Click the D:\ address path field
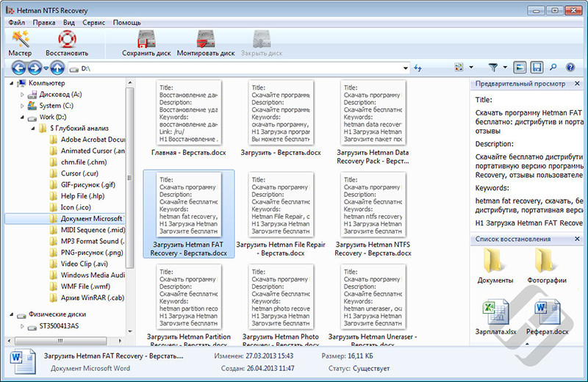Screen dimensions: 588x382 click(x=240, y=68)
